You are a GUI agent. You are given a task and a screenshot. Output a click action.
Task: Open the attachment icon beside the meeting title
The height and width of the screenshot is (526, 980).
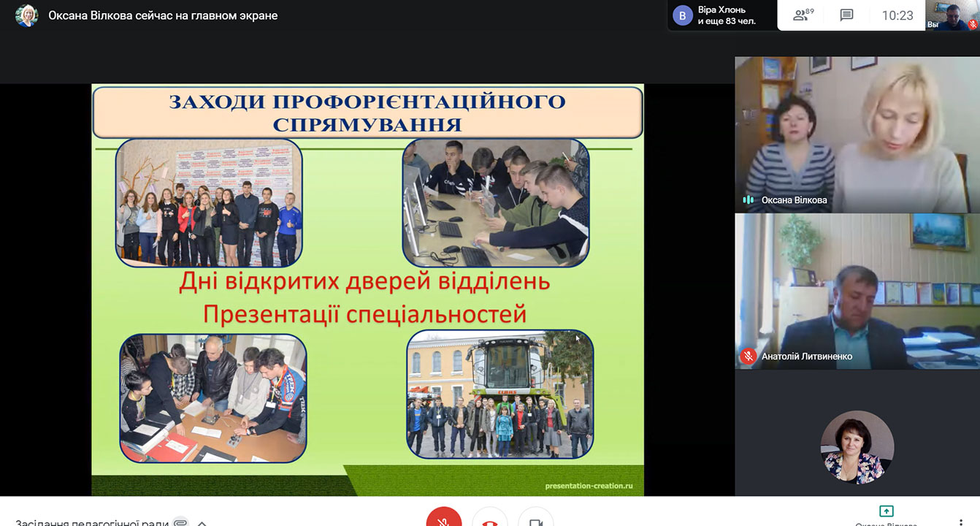click(x=180, y=522)
